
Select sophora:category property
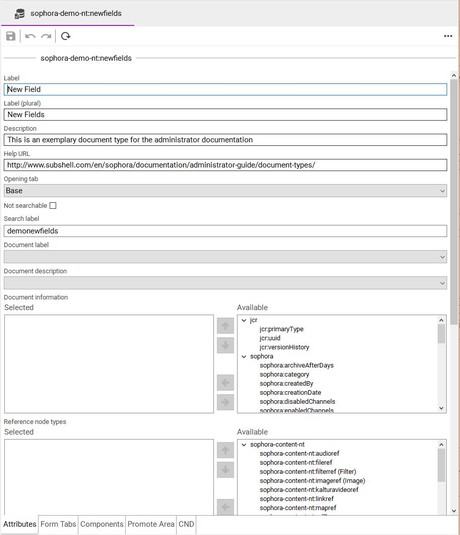click(284, 374)
